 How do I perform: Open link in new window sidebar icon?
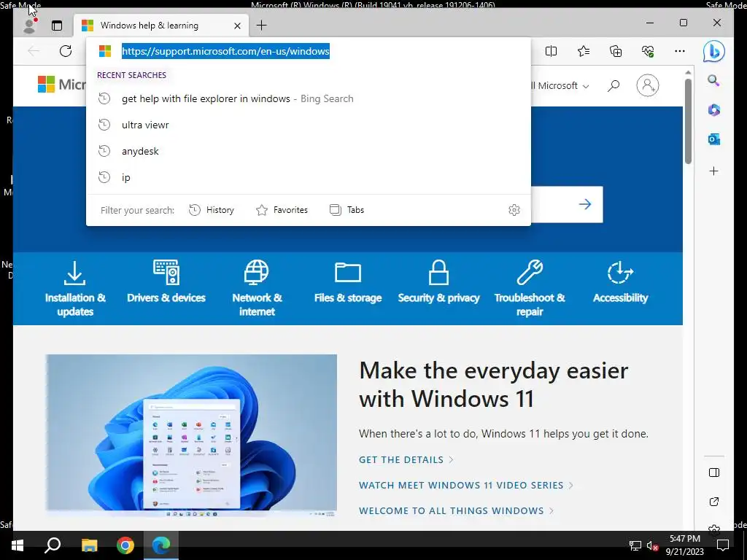coord(714,502)
